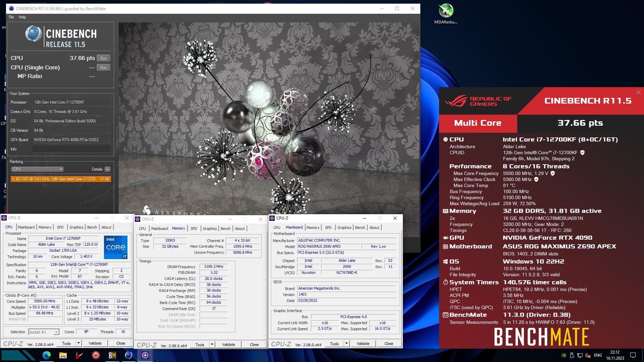
Task: Open network status from the system tray
Action: click(x=580, y=355)
